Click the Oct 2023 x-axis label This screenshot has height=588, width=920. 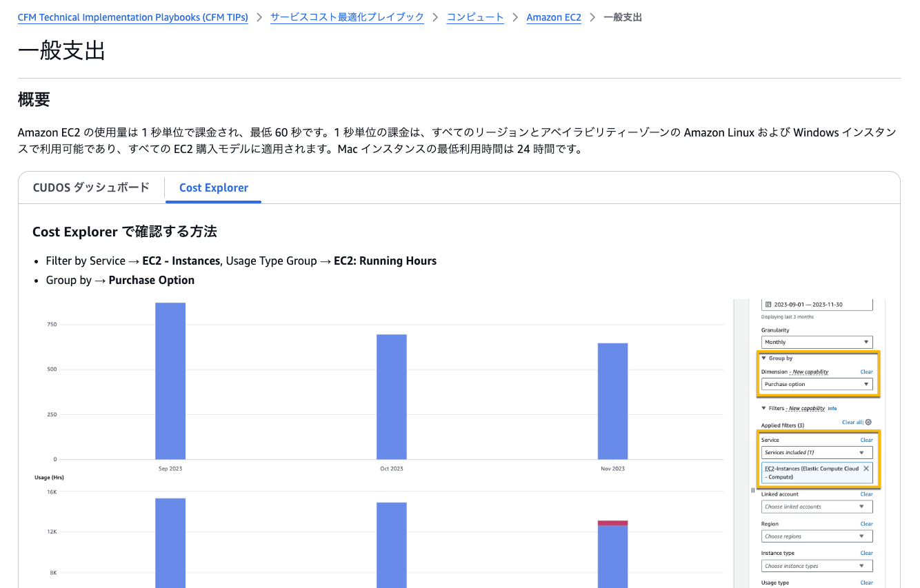coord(392,469)
